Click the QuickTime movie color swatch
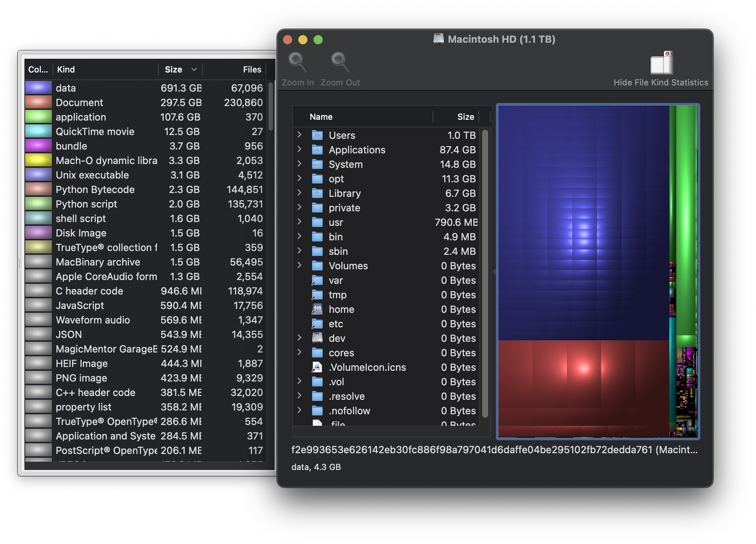The width and height of the screenshot is (756, 544). (39, 131)
